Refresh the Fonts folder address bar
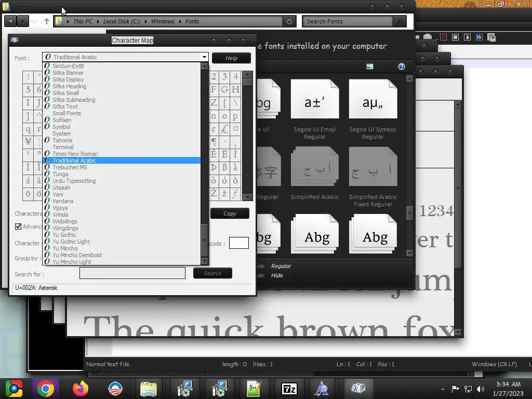Image resolution: width=532 pixels, height=399 pixels. (289, 21)
